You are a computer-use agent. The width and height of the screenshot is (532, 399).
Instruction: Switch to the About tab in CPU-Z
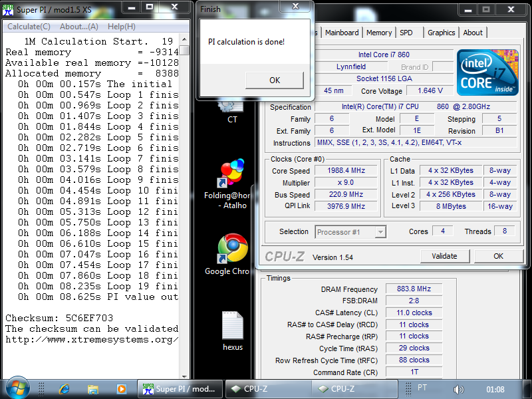click(x=473, y=33)
